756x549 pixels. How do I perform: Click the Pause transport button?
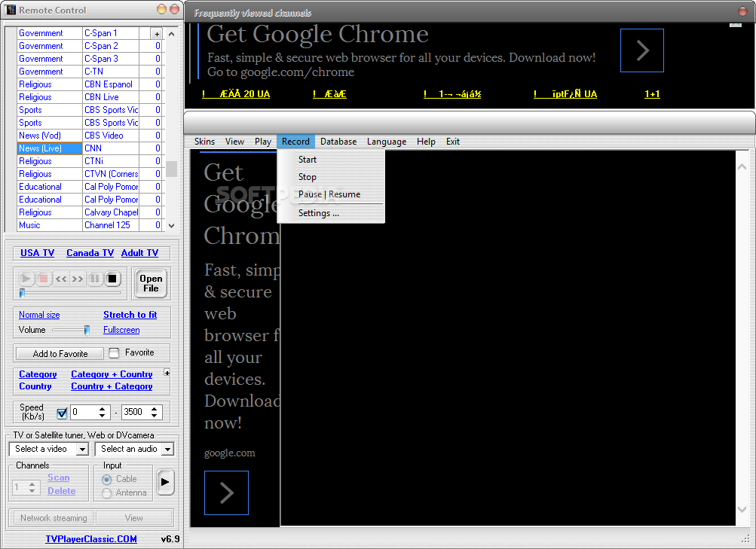[x=95, y=279]
